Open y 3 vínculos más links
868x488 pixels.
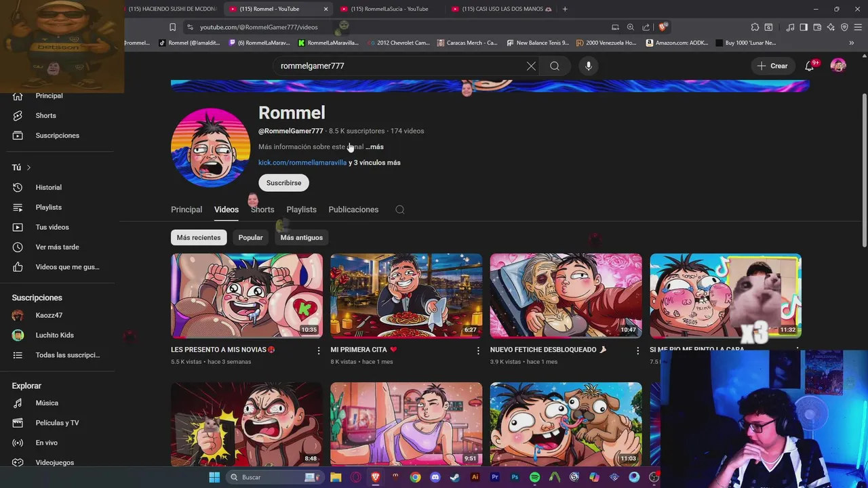[x=374, y=163]
